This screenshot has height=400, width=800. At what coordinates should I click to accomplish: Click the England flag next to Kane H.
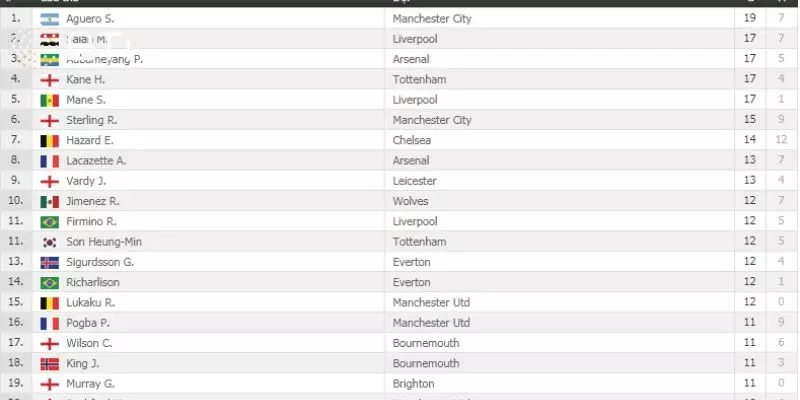(x=49, y=80)
